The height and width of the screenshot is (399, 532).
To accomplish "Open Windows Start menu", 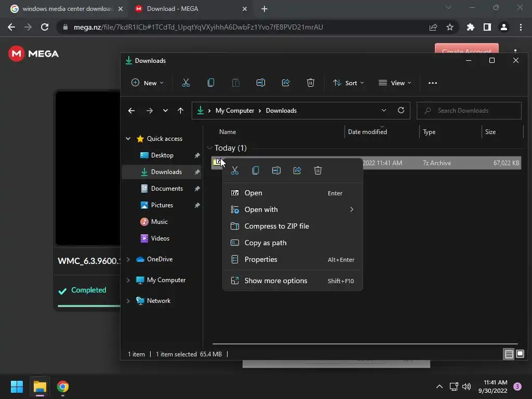I will (17, 387).
